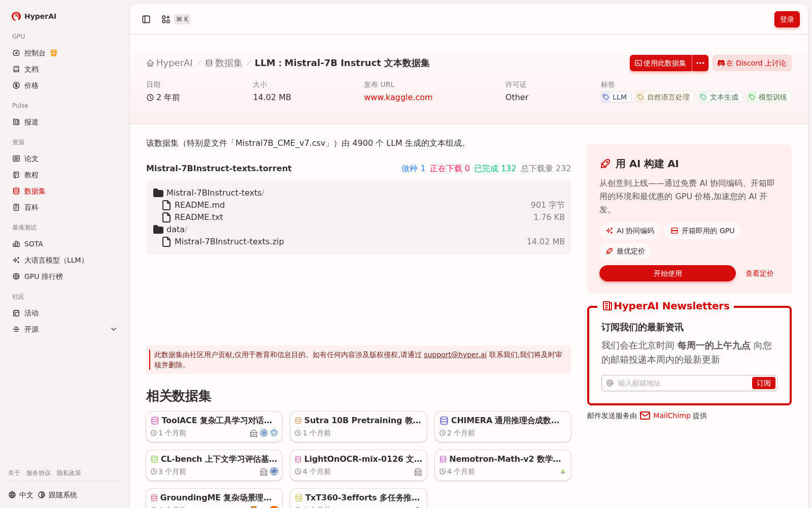Click the 查看定价 link
The width and height of the screenshot is (812, 508).
759,273
